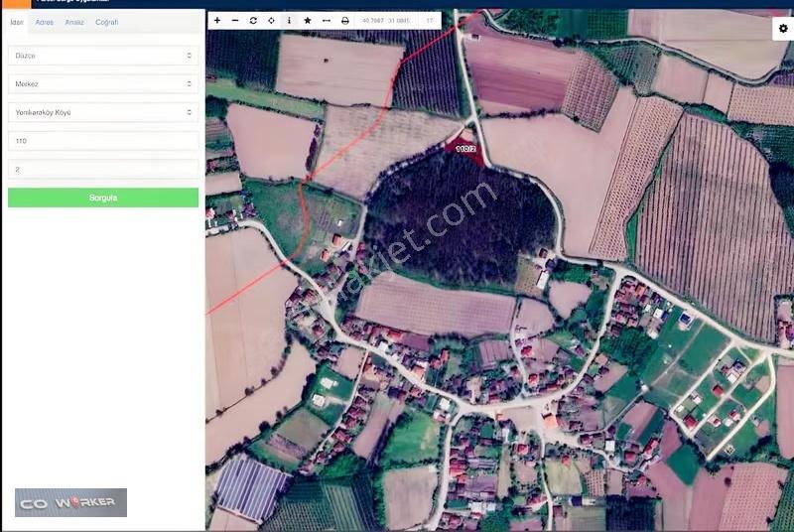Image resolution: width=794 pixels, height=532 pixels.
Task: Select the info query tool icon
Action: (289, 21)
